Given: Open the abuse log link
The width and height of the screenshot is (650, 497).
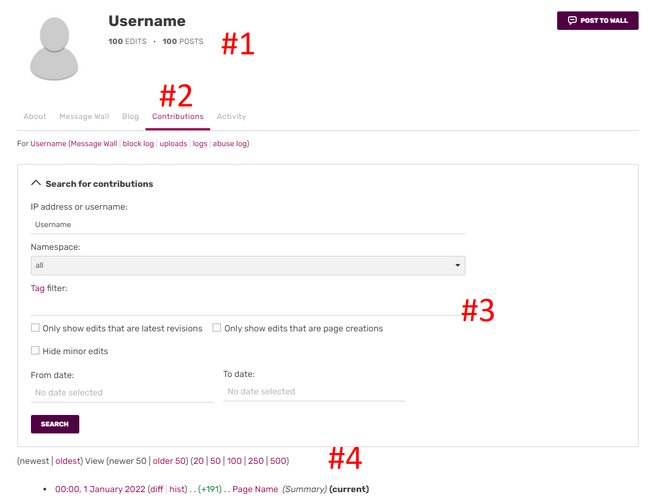Looking at the screenshot, I should [230, 143].
